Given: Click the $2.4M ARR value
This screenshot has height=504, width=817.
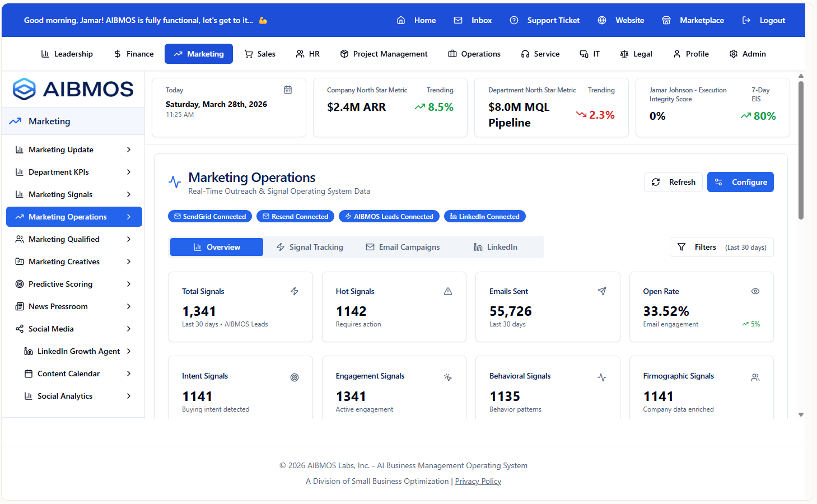Looking at the screenshot, I should [x=356, y=107].
